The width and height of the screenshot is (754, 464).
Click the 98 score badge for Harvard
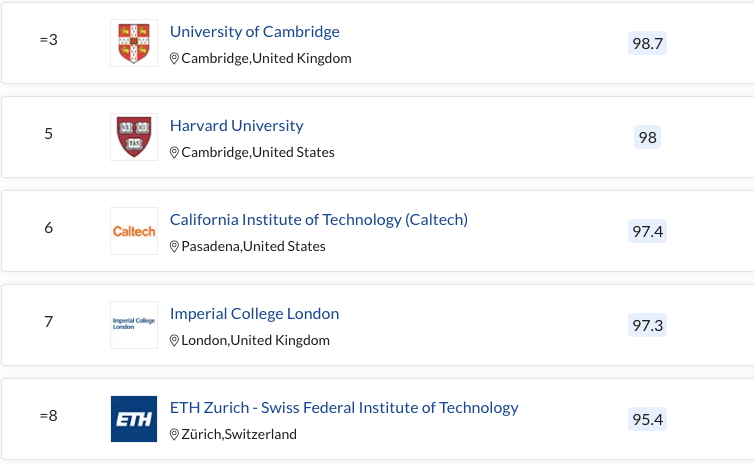click(x=647, y=137)
